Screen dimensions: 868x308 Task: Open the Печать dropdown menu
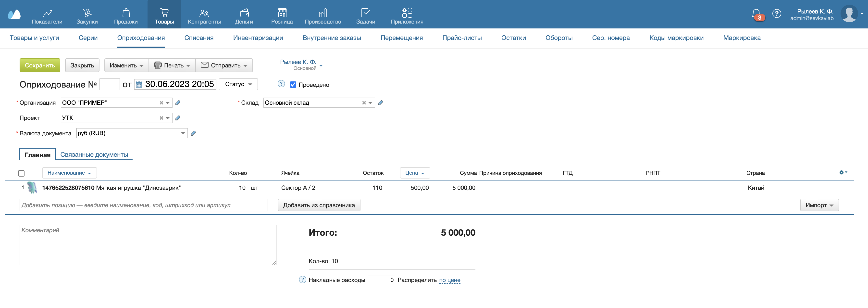[172, 65]
